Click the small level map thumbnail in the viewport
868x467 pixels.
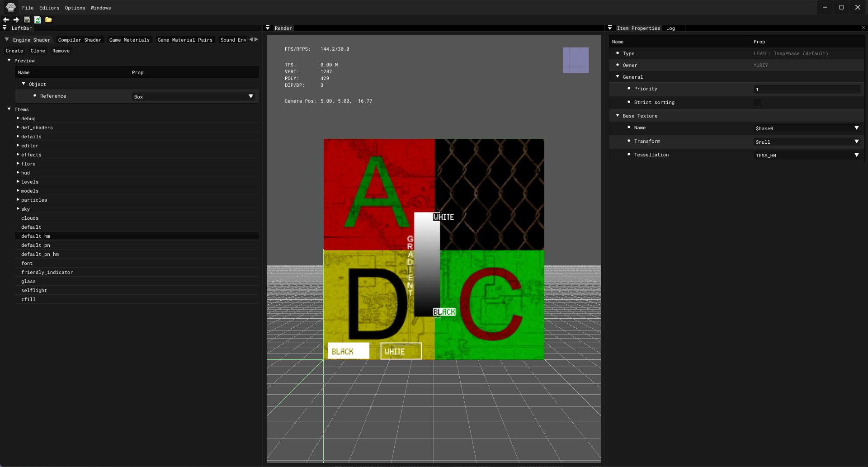tap(575, 60)
